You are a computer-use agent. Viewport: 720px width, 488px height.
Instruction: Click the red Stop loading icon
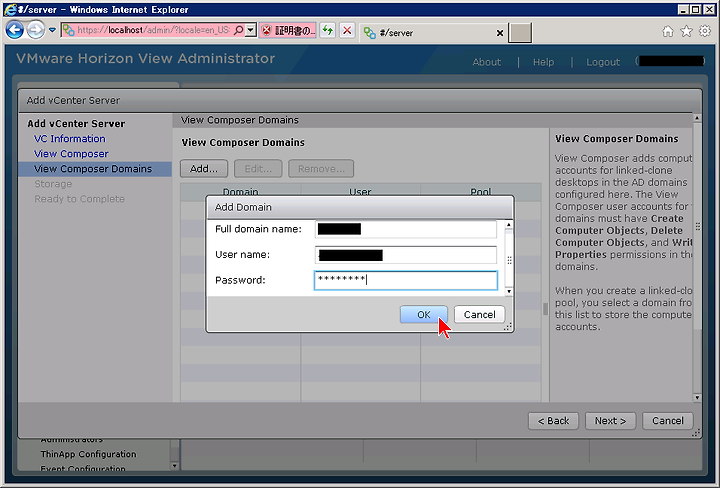pyautogui.click(x=347, y=31)
